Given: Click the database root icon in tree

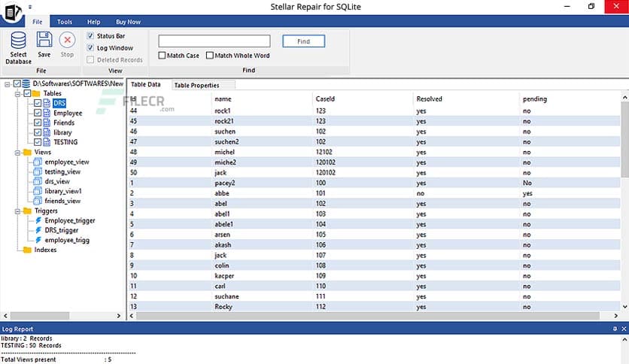Looking at the screenshot, I should (x=26, y=83).
